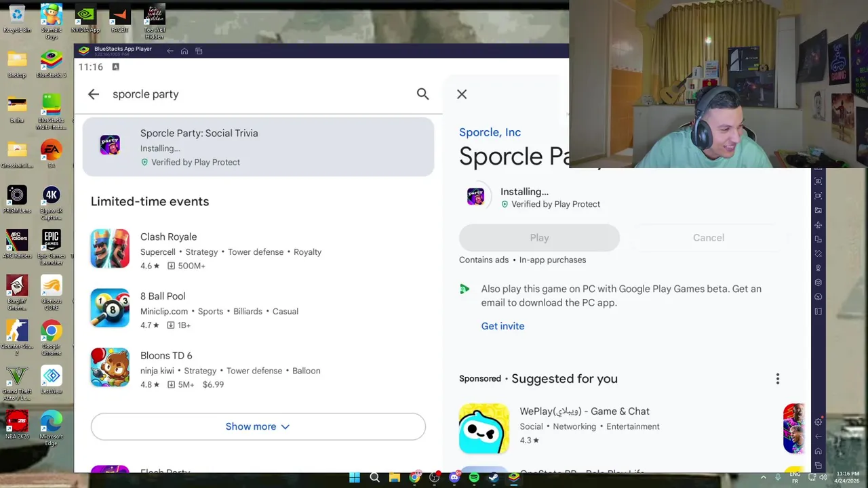Open BlueStacks 5 desktop shortcut
This screenshot has height=488, width=868.
coord(52,64)
